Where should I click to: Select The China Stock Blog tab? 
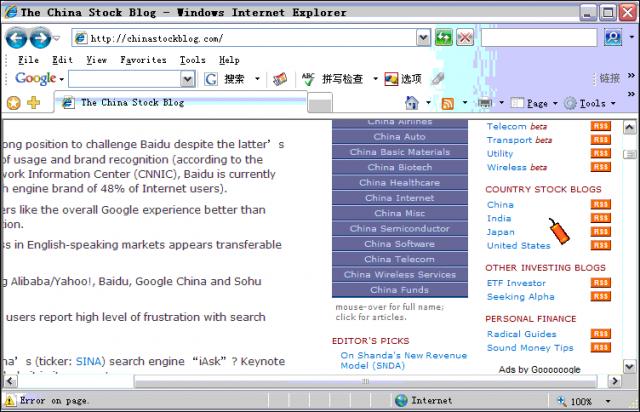point(181,102)
